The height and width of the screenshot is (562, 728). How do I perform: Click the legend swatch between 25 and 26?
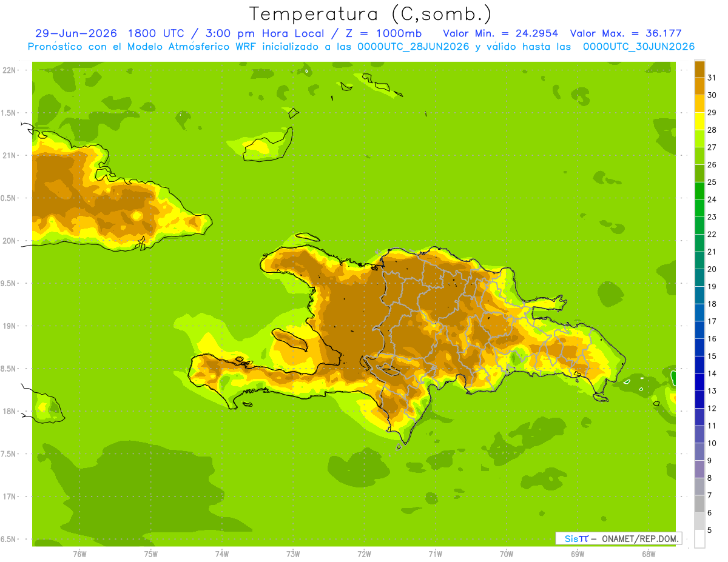pos(699,173)
